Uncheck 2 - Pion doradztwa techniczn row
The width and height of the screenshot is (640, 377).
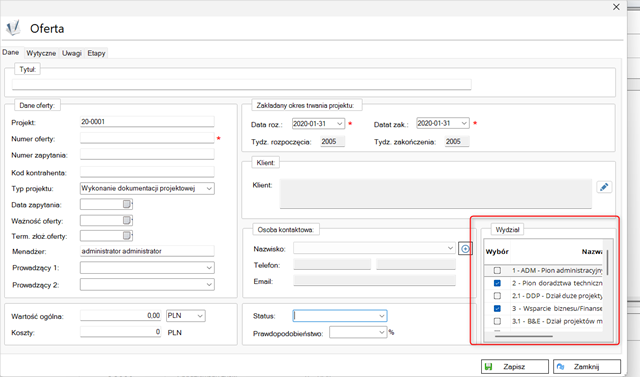point(497,283)
